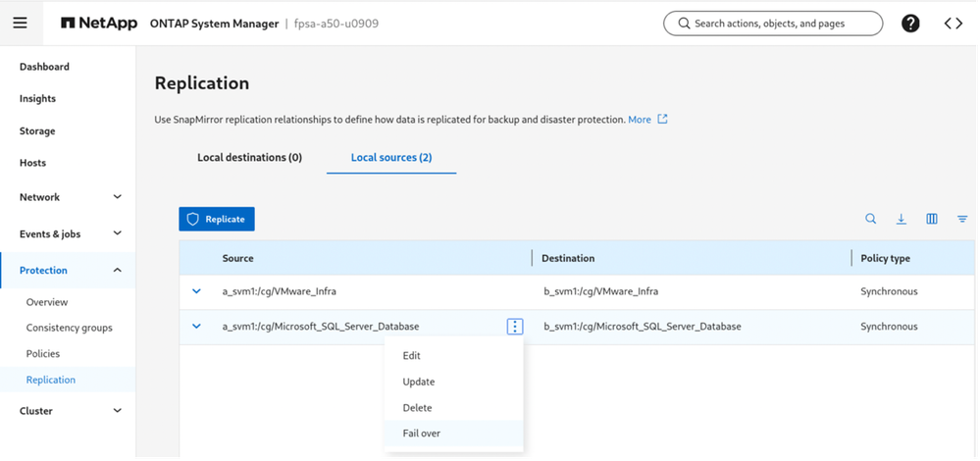Open the kebab menu for Microsoft_SQL_Server_Database row
Screen dimensions: 980x461
click(x=515, y=326)
